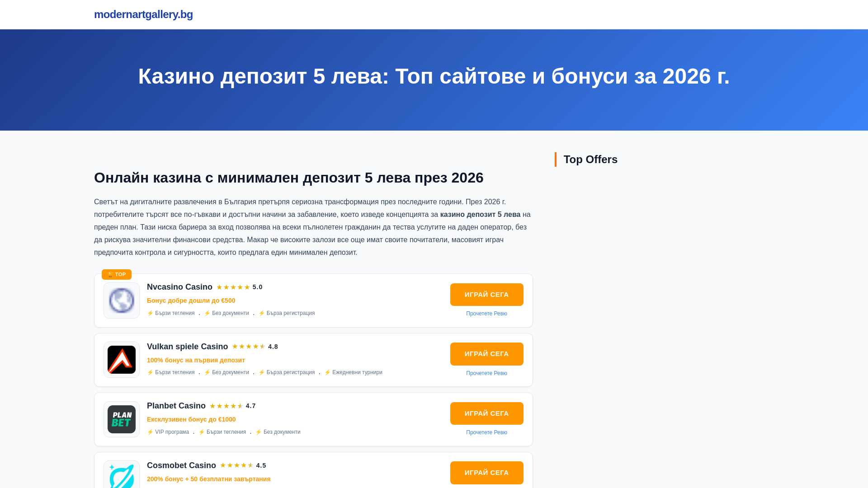Click the Vulkan spiele Casino star rating
The height and width of the screenshot is (488, 868).
tap(249, 347)
